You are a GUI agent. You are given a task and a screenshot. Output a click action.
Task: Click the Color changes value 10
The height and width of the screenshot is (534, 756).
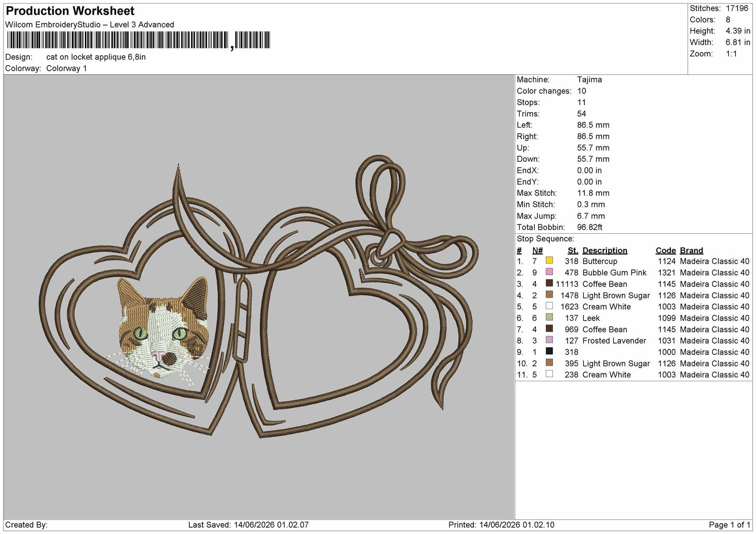tap(581, 91)
